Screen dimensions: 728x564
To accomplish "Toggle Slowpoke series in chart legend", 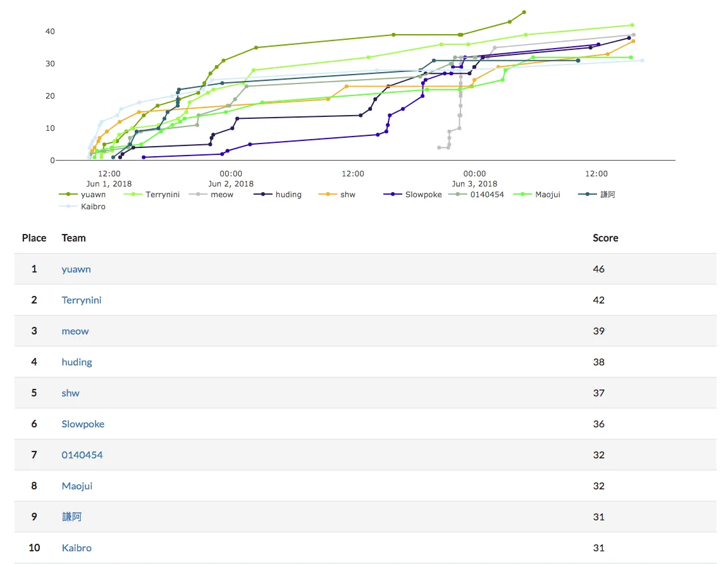I will click(x=413, y=195).
